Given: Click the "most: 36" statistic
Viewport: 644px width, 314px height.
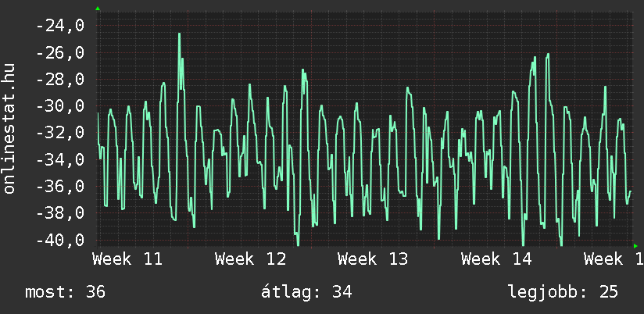Looking at the screenshot, I should tap(65, 293).
